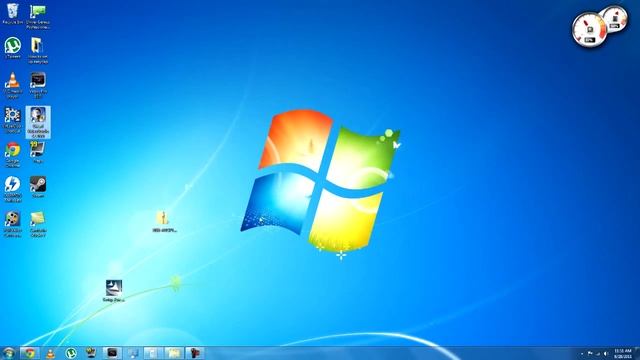Open DAEMON Tools lightning-bolt desktop shortcut
The height and width of the screenshot is (360, 640).
[13, 189]
